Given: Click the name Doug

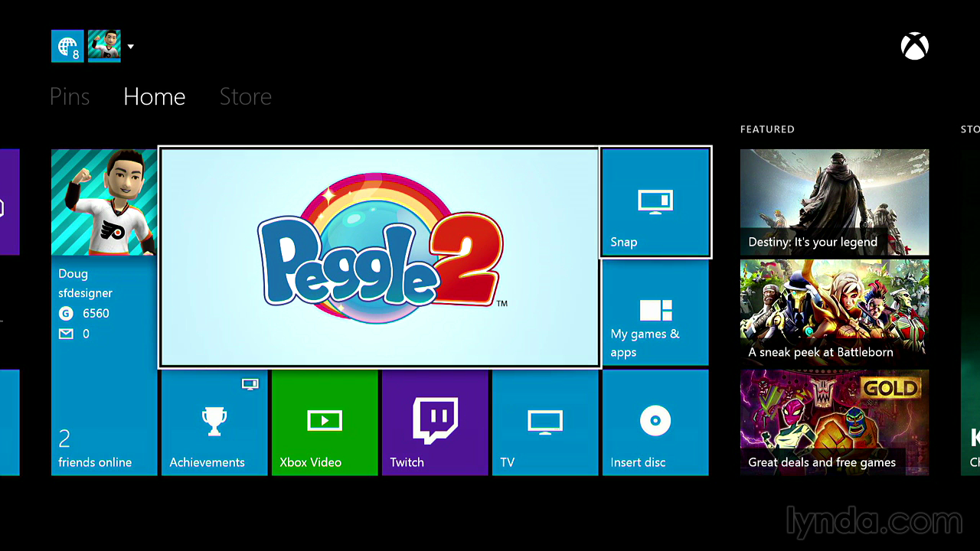Looking at the screenshot, I should [x=73, y=274].
